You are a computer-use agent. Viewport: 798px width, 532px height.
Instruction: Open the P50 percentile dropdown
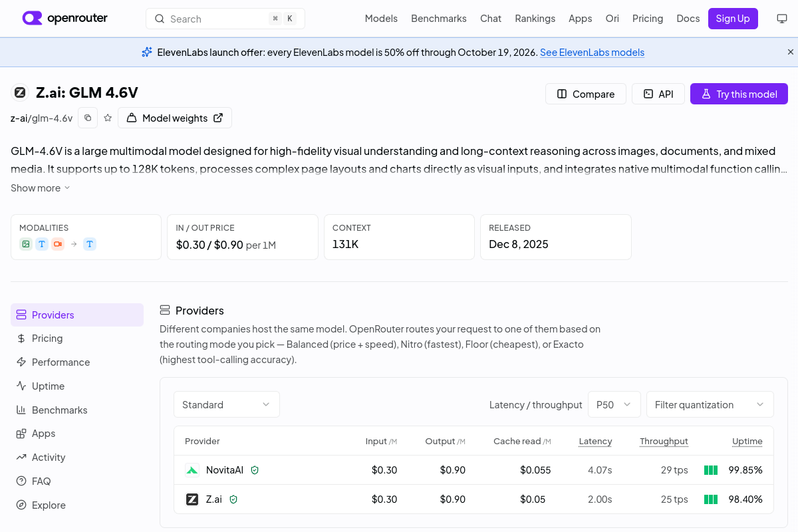click(614, 404)
